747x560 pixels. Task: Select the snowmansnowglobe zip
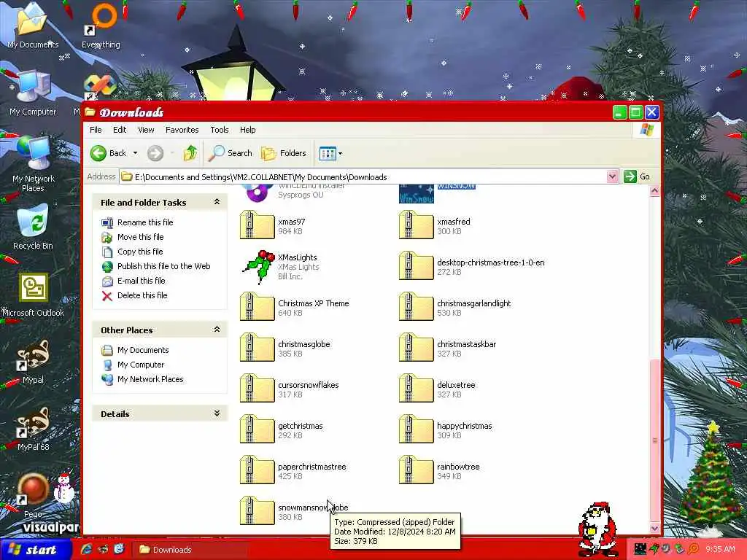tap(258, 511)
